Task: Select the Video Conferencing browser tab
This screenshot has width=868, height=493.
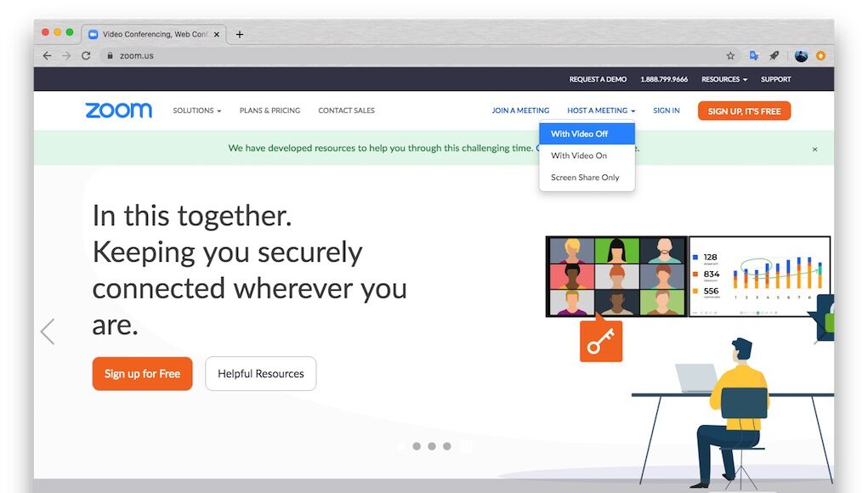Action: (x=154, y=34)
